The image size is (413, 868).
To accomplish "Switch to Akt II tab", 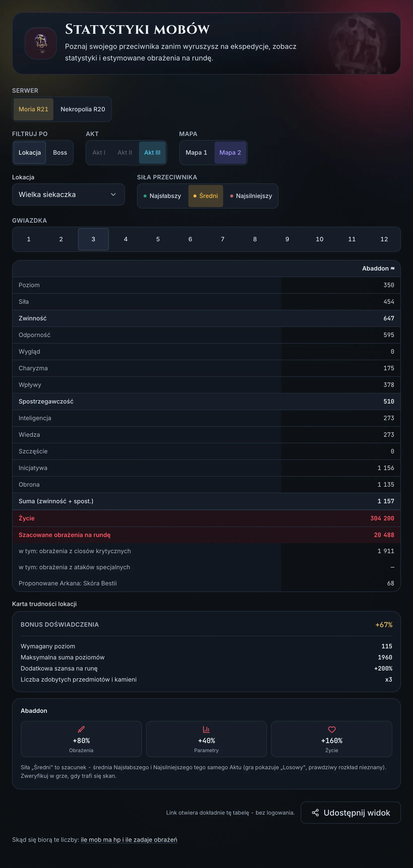I will 125,153.
